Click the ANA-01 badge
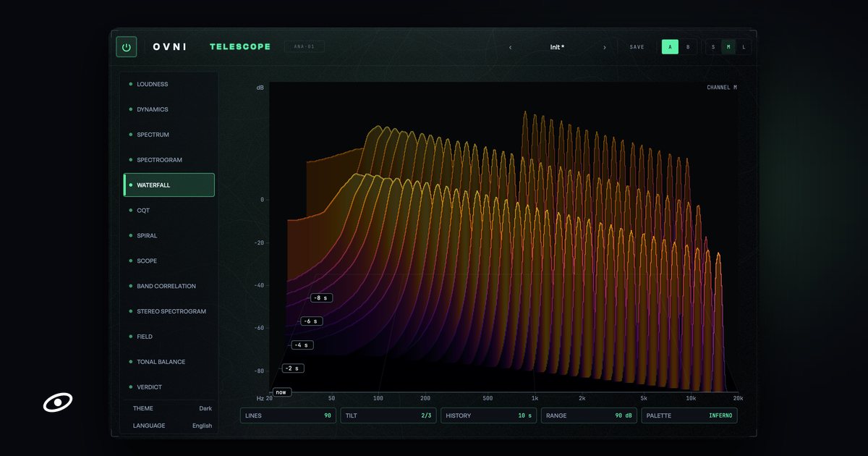This screenshot has width=868, height=456. coord(304,47)
